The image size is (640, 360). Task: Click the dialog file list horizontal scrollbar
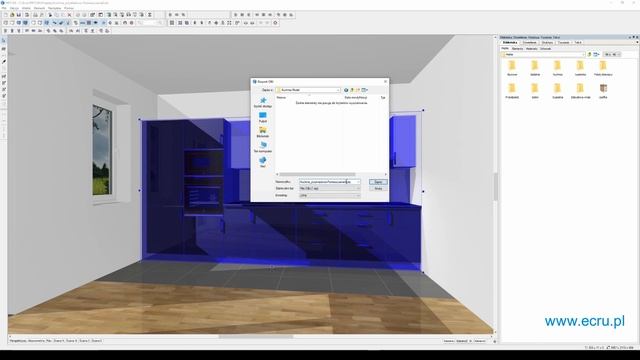click(318, 174)
